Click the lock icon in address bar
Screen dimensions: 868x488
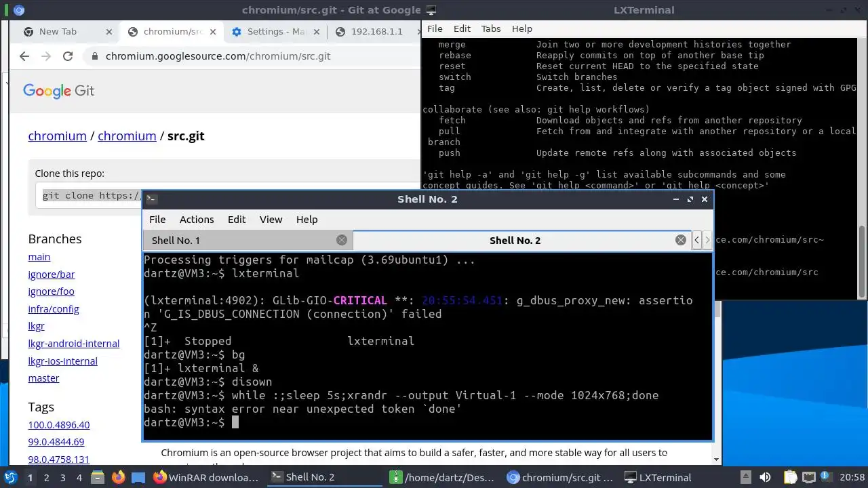click(x=94, y=56)
